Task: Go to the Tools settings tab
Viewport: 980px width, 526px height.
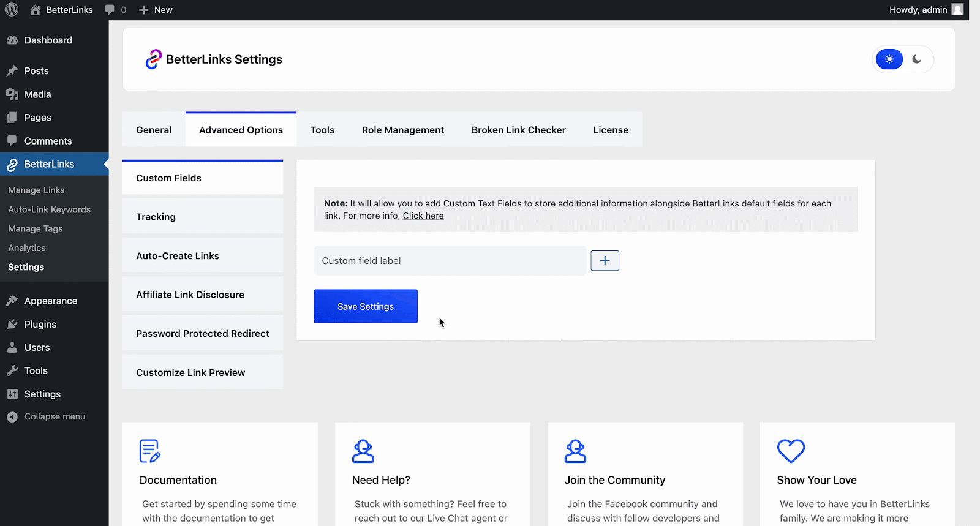Action: click(322, 130)
